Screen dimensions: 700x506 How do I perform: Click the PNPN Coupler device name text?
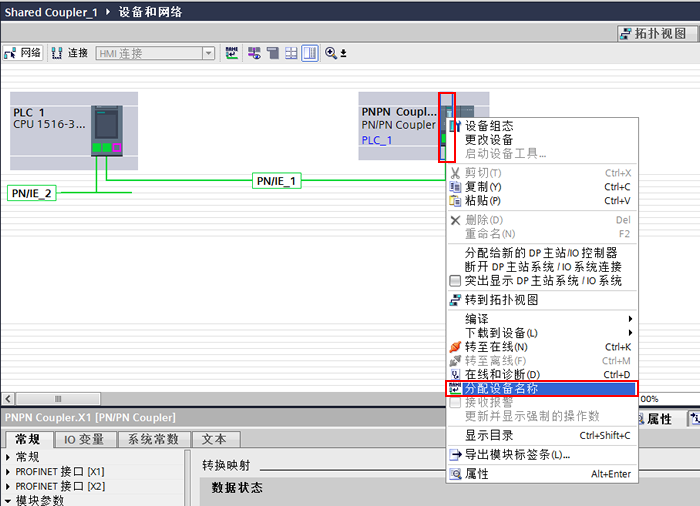[x=399, y=112]
